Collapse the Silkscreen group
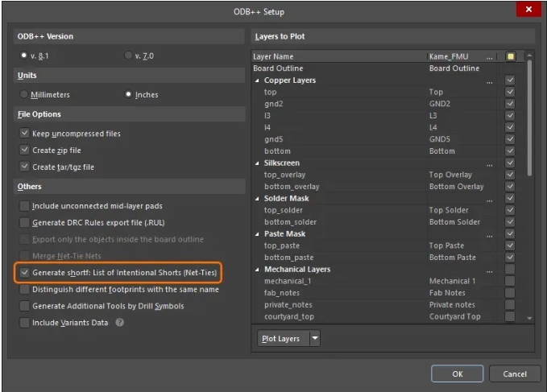This screenshot has height=392, width=547. click(x=257, y=163)
